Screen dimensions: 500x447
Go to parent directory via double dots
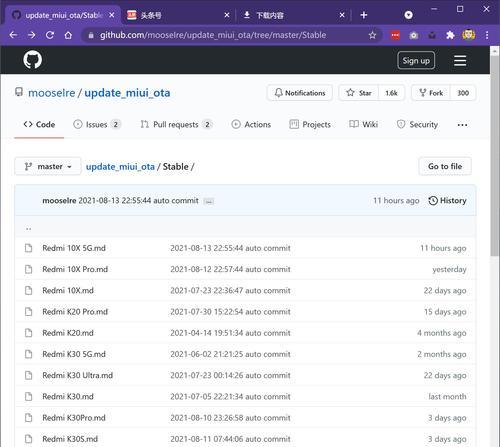(x=29, y=228)
